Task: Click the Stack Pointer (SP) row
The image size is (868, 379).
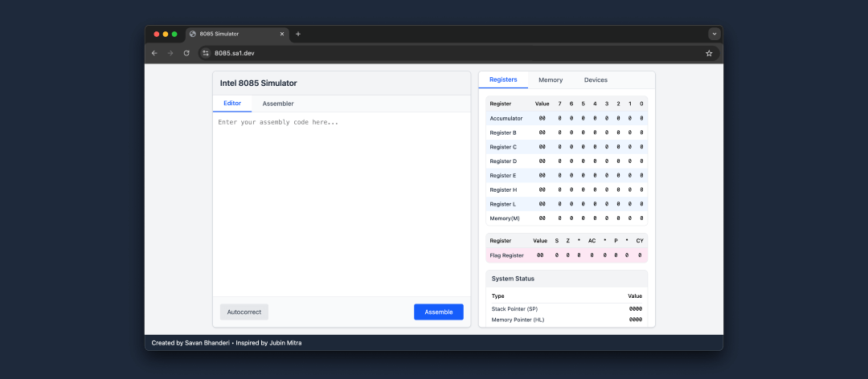Action: click(566, 308)
